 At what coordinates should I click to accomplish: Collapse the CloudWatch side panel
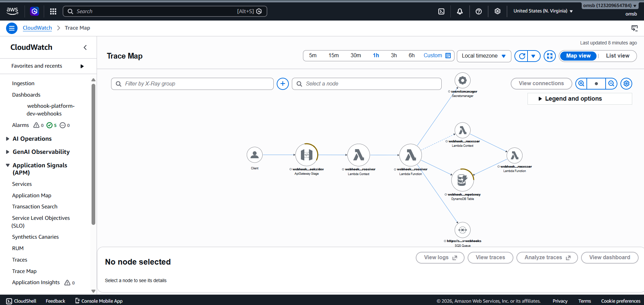(x=85, y=47)
